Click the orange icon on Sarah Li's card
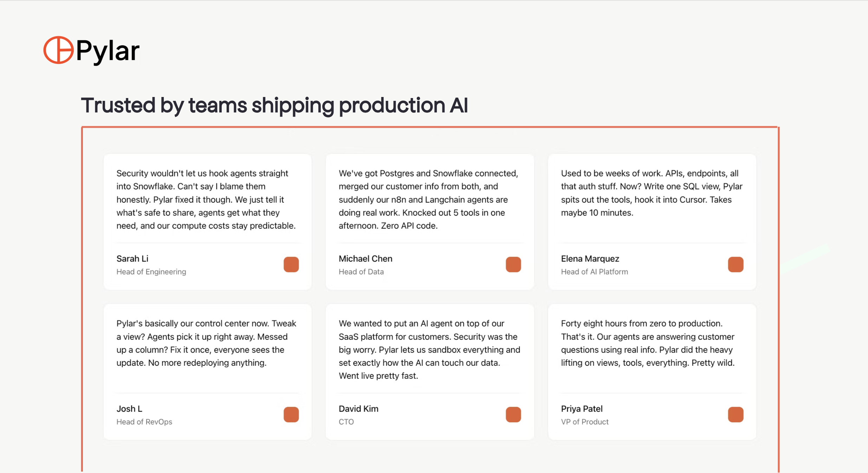This screenshot has width=868, height=473. [291, 265]
